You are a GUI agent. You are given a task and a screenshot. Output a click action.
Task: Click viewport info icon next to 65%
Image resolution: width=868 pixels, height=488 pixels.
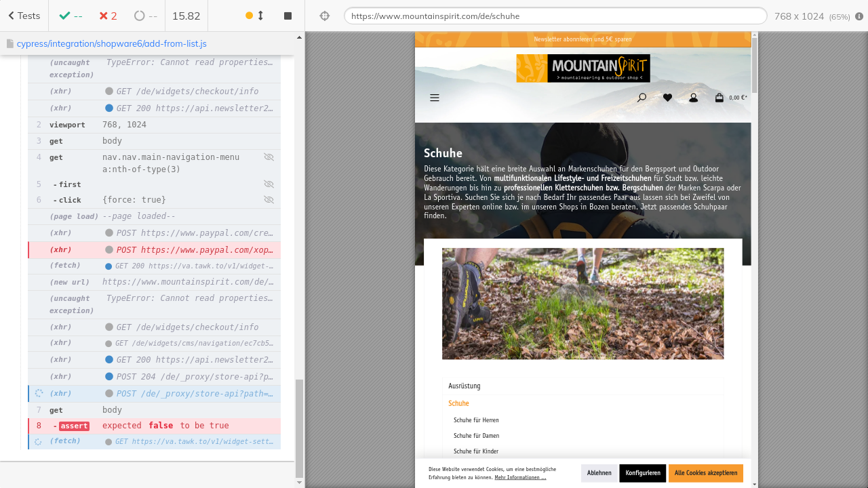[859, 16]
